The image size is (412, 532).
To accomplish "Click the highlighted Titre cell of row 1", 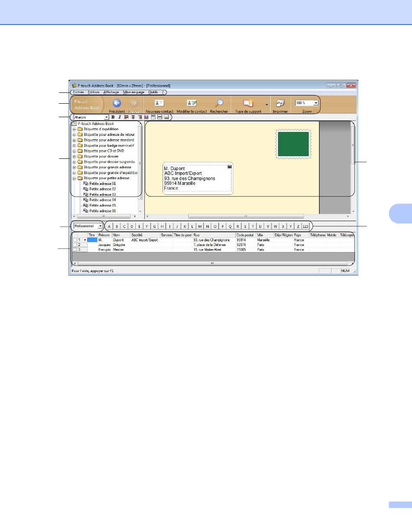I will (92, 240).
